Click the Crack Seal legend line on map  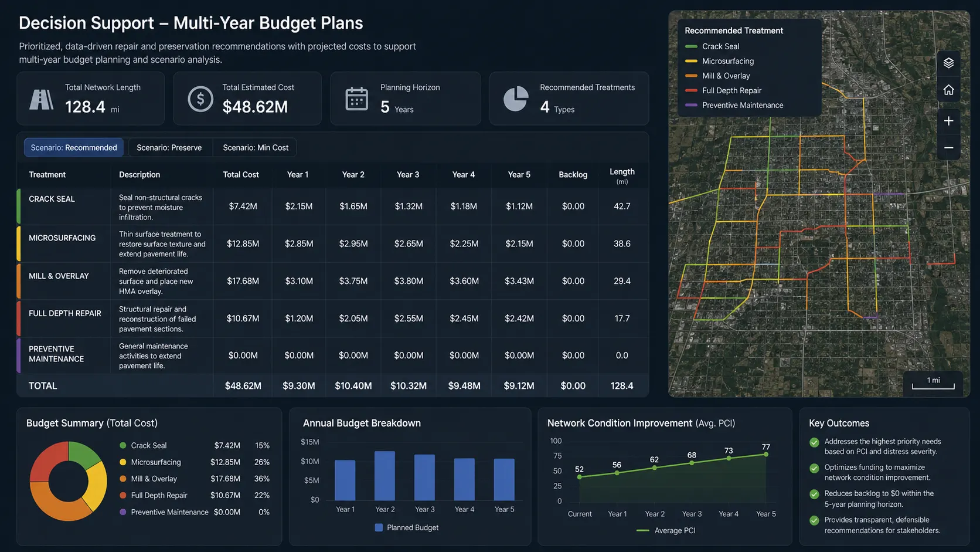[x=691, y=46]
